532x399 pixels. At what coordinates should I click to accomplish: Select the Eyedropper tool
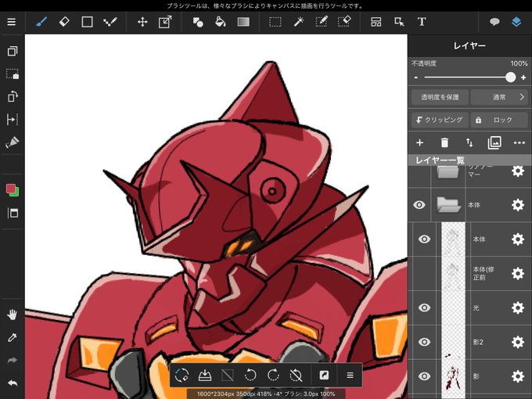point(13,338)
